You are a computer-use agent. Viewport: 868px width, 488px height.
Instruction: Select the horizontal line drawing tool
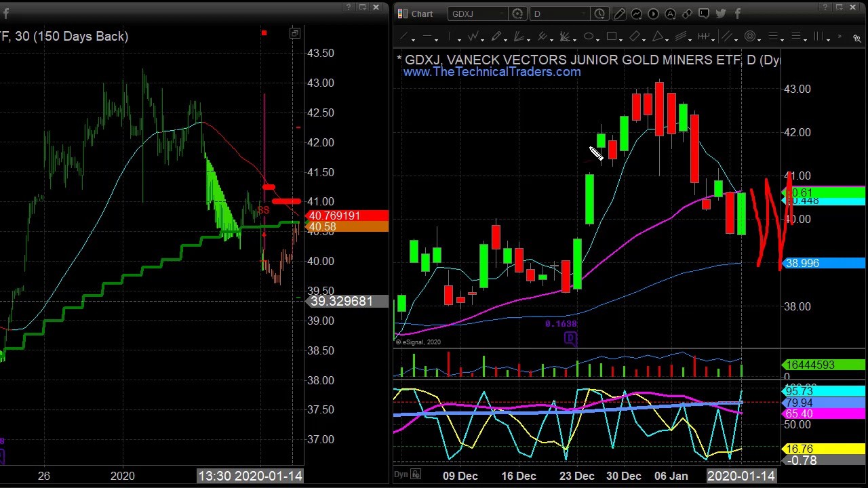tap(427, 37)
